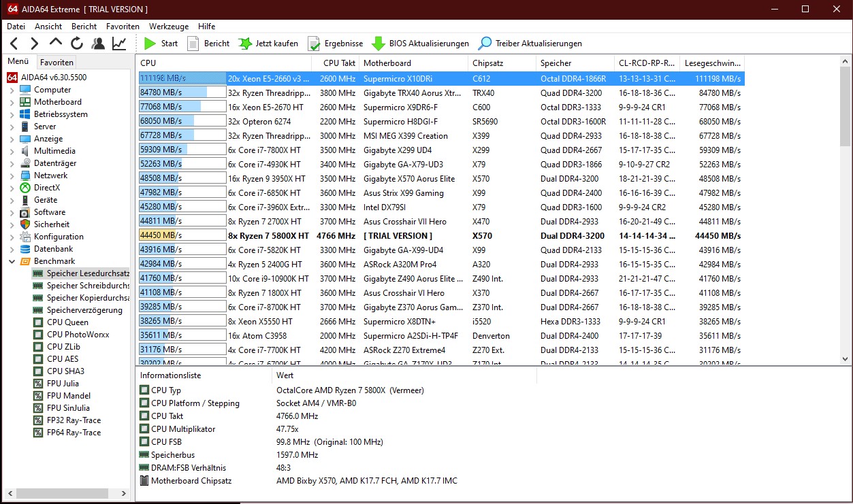The image size is (853, 504).
Task: Sort by the Chipsatz column header
Action: click(x=502, y=63)
